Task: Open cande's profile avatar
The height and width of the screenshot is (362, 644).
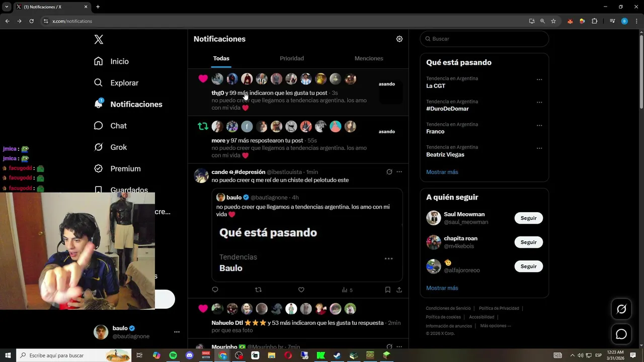Action: tap(201, 175)
